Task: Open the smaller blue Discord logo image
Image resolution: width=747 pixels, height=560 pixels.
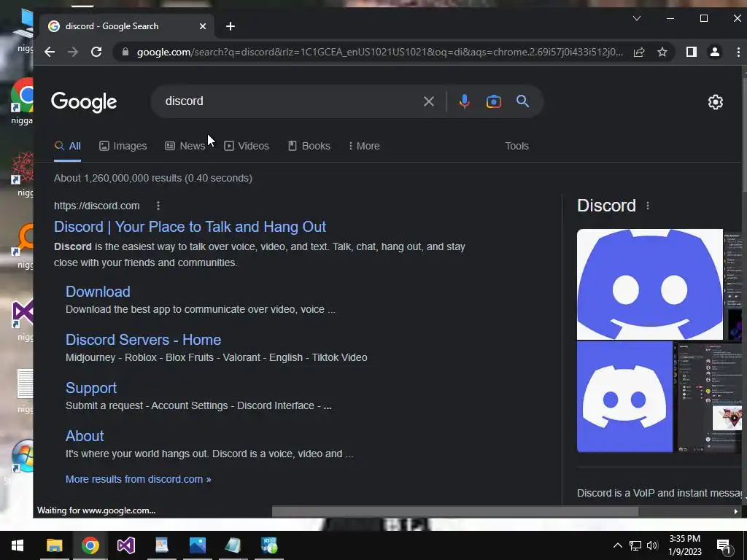Action: coord(624,397)
